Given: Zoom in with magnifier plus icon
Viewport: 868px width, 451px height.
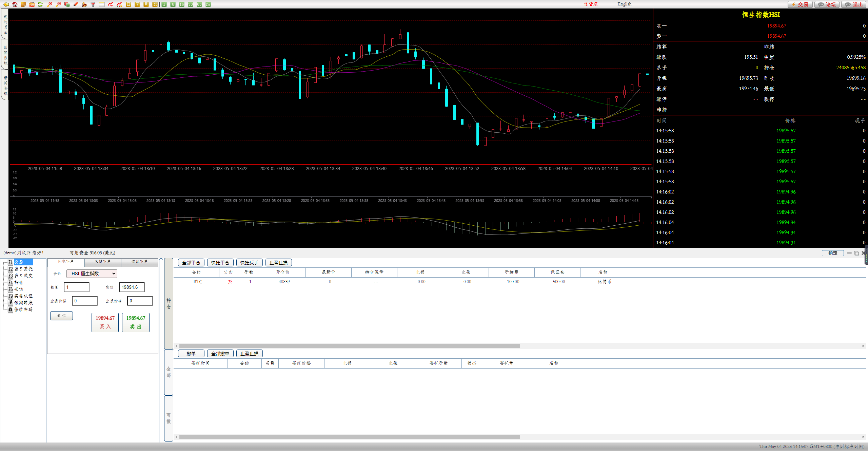Looking at the screenshot, I should pos(50,4).
